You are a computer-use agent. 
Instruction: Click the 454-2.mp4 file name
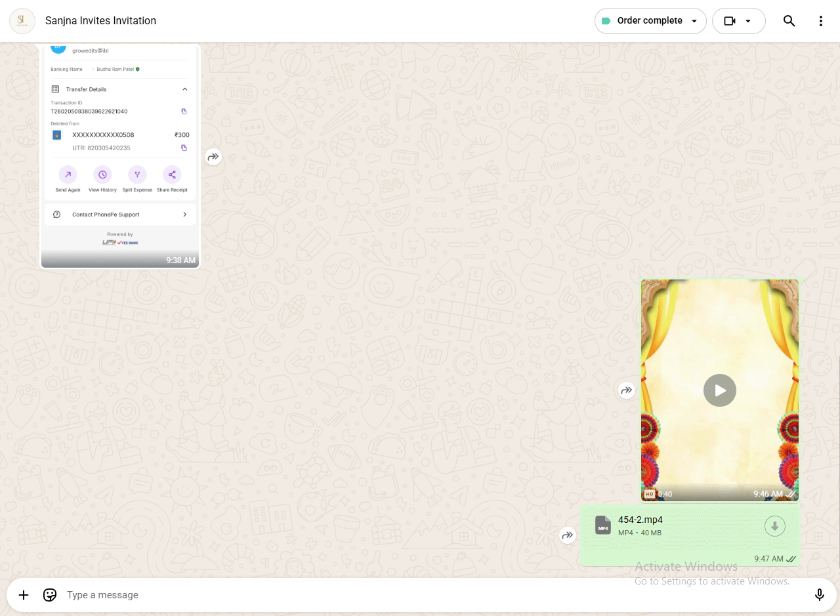[x=640, y=520]
